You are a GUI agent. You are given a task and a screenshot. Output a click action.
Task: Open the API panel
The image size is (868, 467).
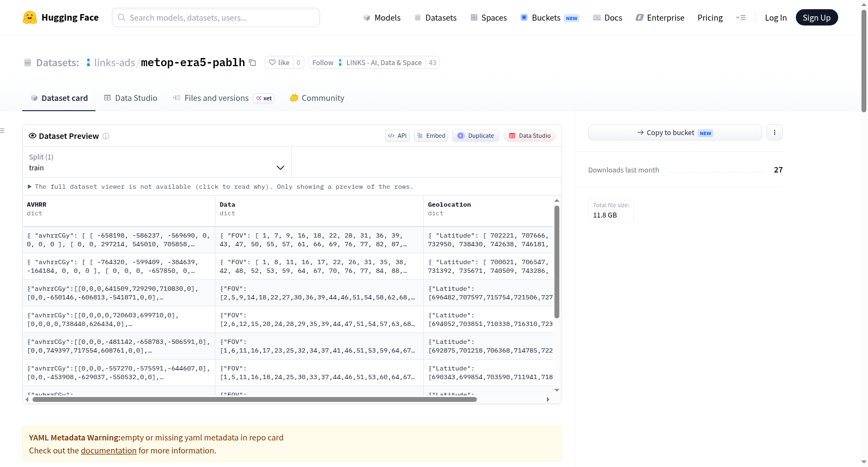(397, 136)
